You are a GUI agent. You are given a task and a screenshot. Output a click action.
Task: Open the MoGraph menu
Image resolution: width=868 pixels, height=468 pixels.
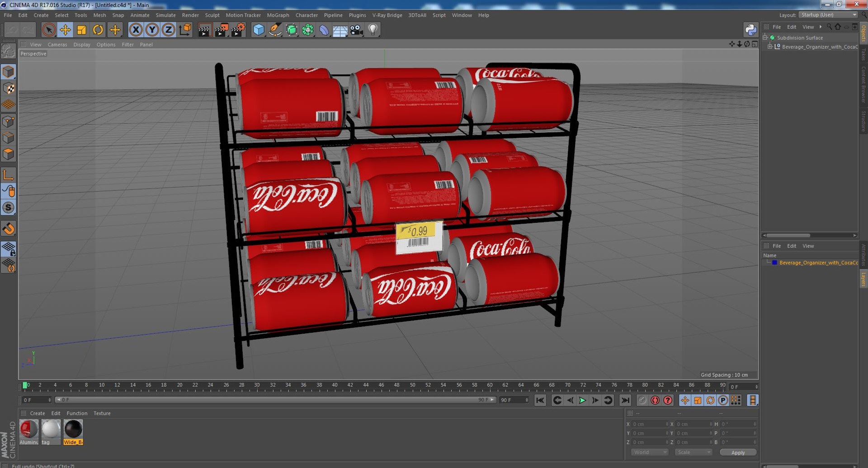[278, 15]
